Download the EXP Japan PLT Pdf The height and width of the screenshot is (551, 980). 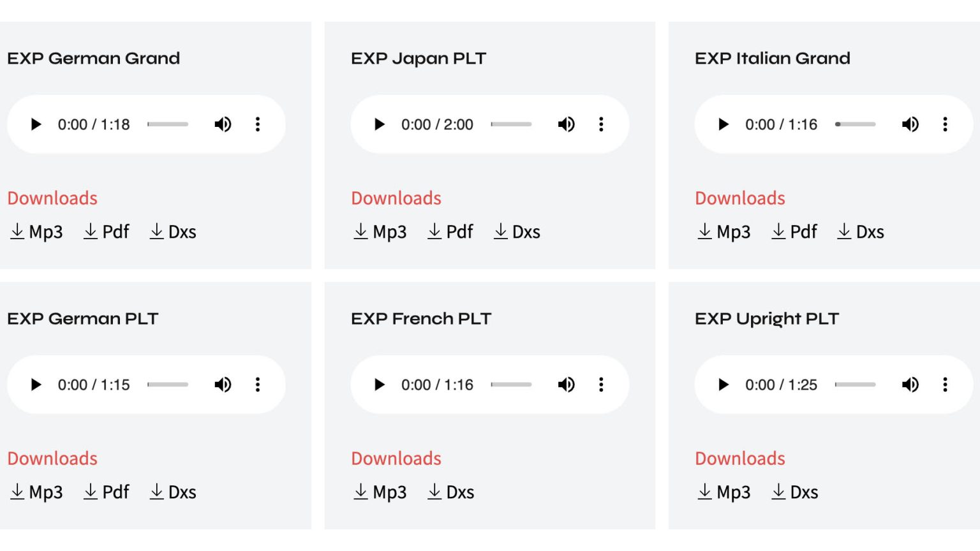(450, 232)
